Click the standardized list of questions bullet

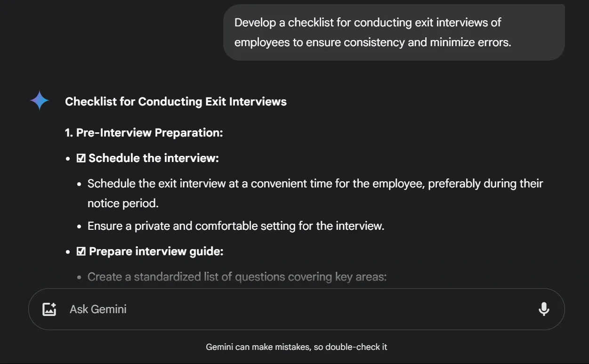pos(237,277)
